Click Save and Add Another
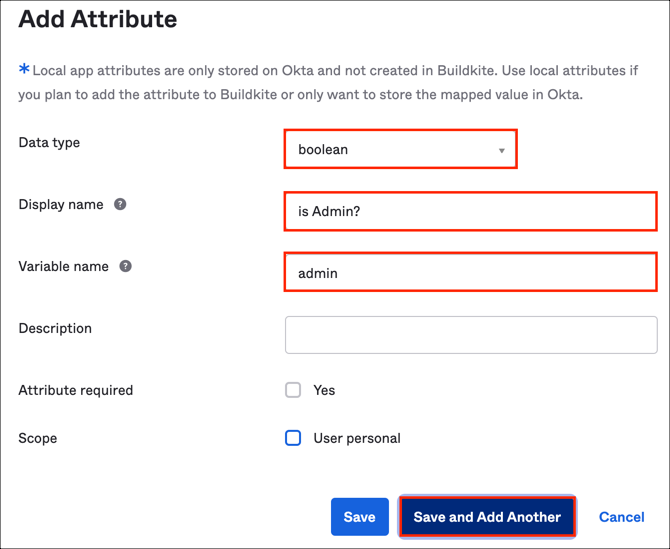 click(487, 517)
